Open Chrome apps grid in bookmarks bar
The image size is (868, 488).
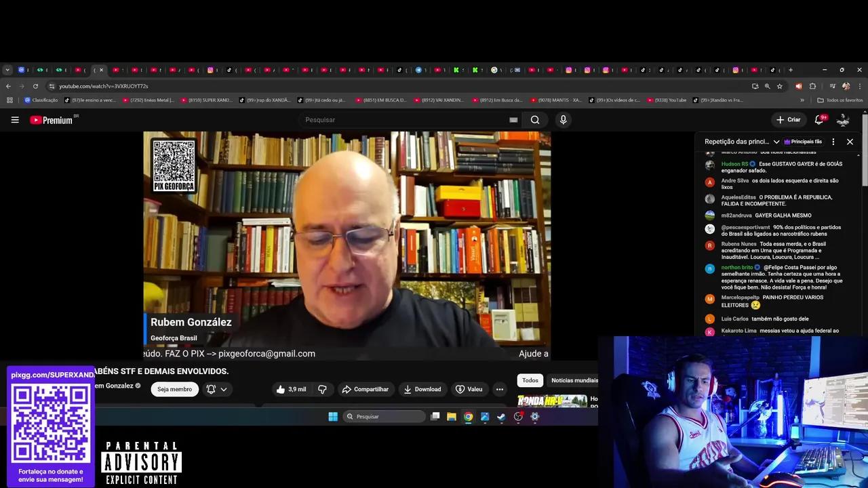click(x=9, y=100)
